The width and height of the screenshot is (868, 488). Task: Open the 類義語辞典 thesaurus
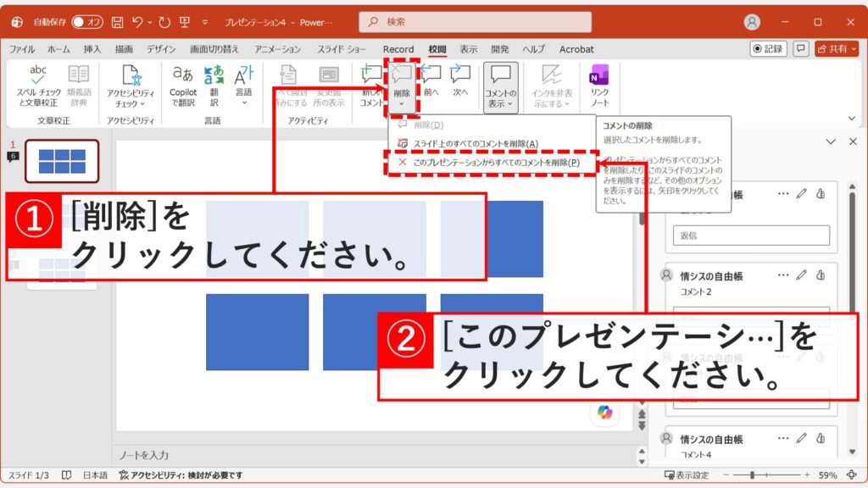(x=79, y=86)
